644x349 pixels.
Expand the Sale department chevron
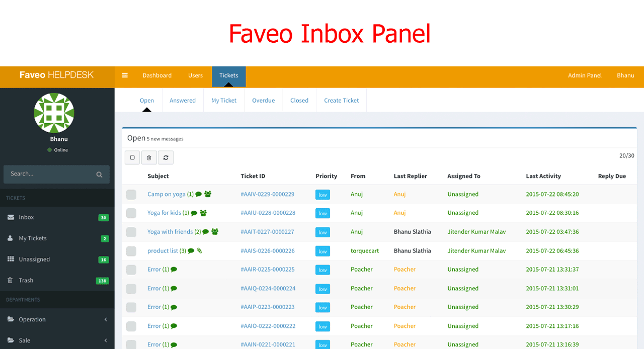106,340
